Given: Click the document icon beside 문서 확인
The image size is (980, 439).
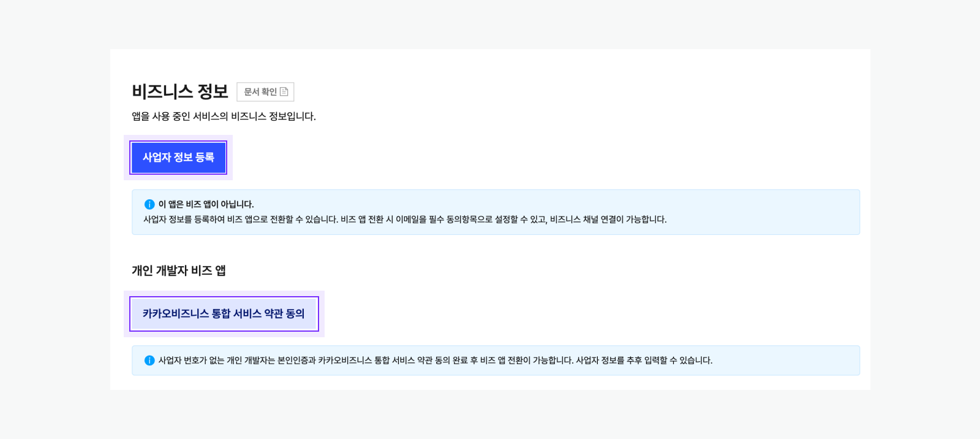Looking at the screenshot, I should (284, 92).
